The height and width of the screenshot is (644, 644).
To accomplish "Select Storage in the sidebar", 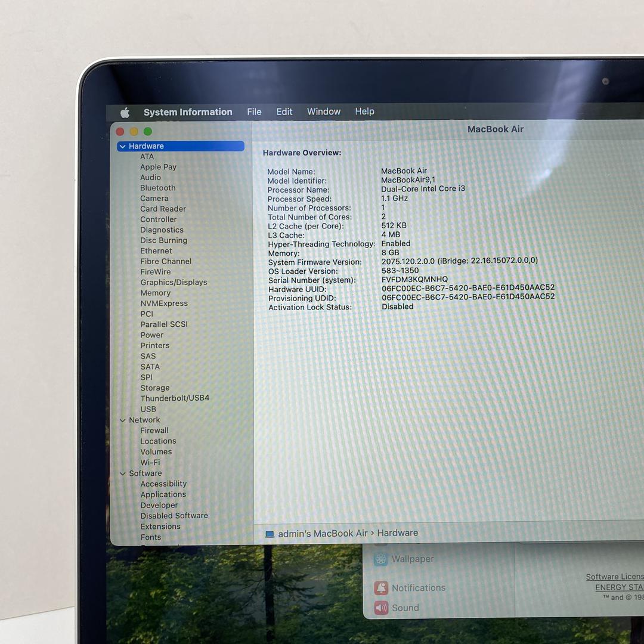I will tap(155, 388).
